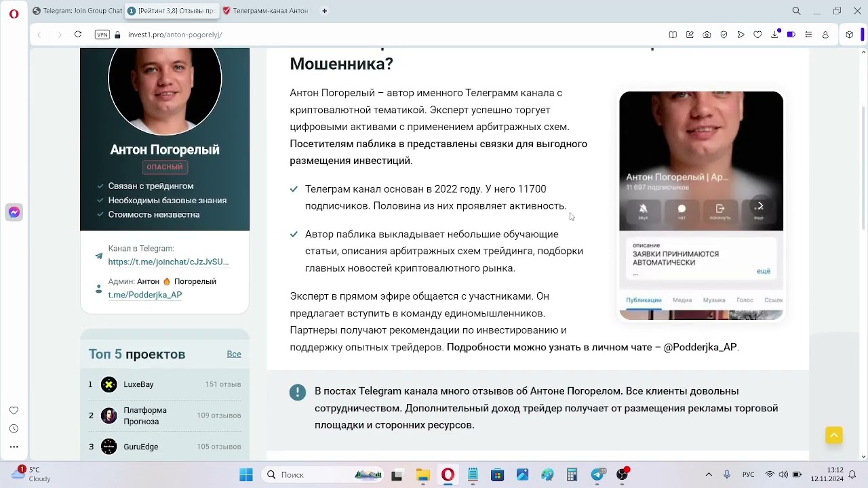Screen dimensions: 868x488
Task: Open the extensions cube icon
Action: click(x=849, y=35)
